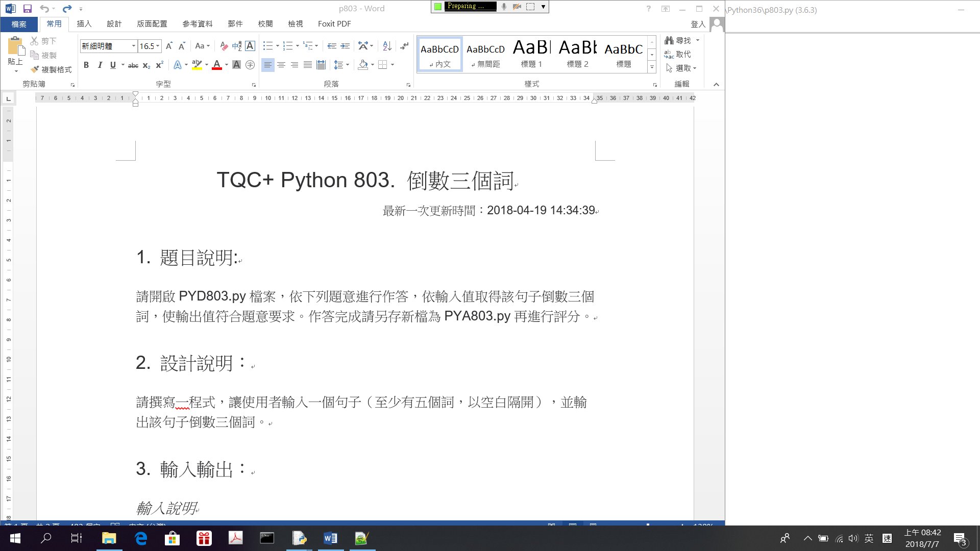This screenshot has width=980, height=551.
Task: Increase font size with the grow font icon
Action: [x=169, y=46]
